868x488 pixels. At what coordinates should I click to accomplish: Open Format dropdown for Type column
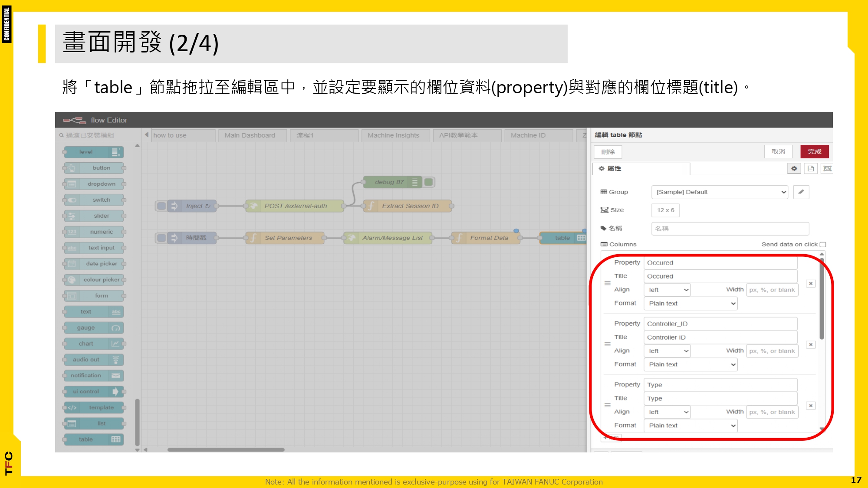690,426
